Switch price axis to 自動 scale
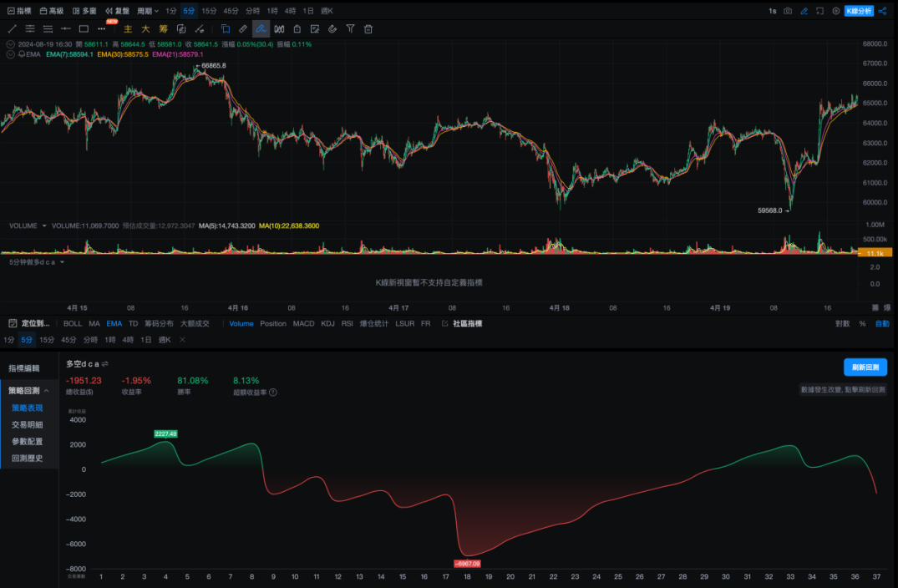 point(882,323)
